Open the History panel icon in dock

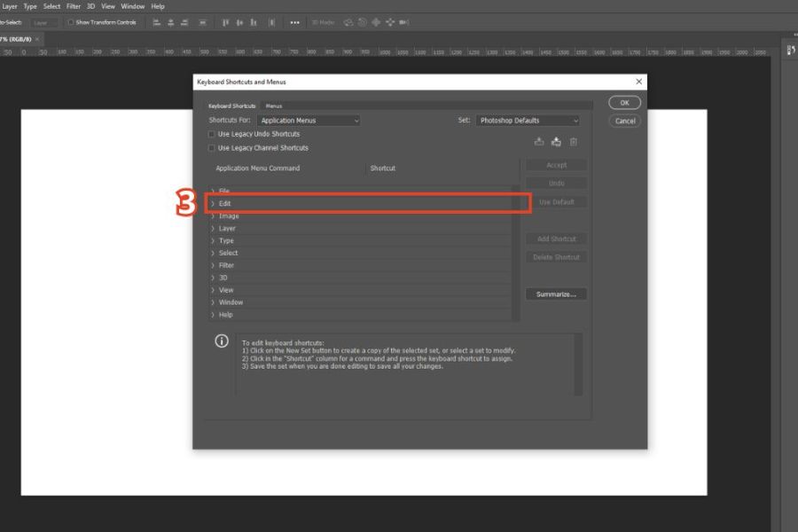click(x=790, y=51)
